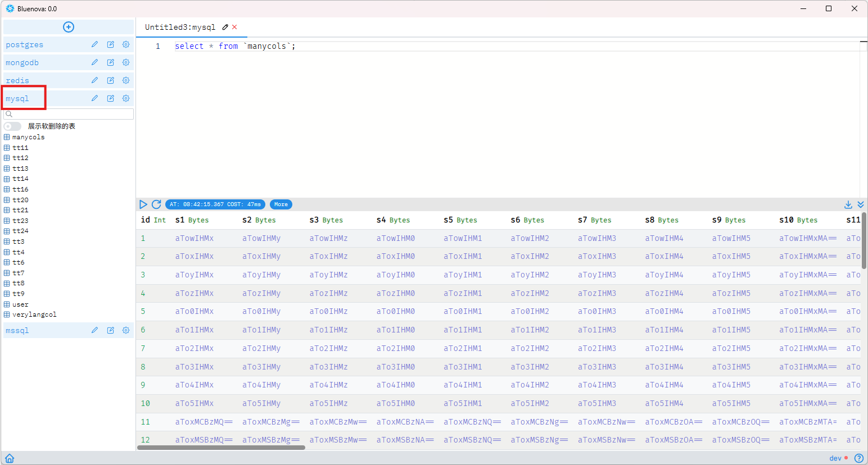Click the id Int column header
Viewport: 868px width, 465px height.
[153, 220]
